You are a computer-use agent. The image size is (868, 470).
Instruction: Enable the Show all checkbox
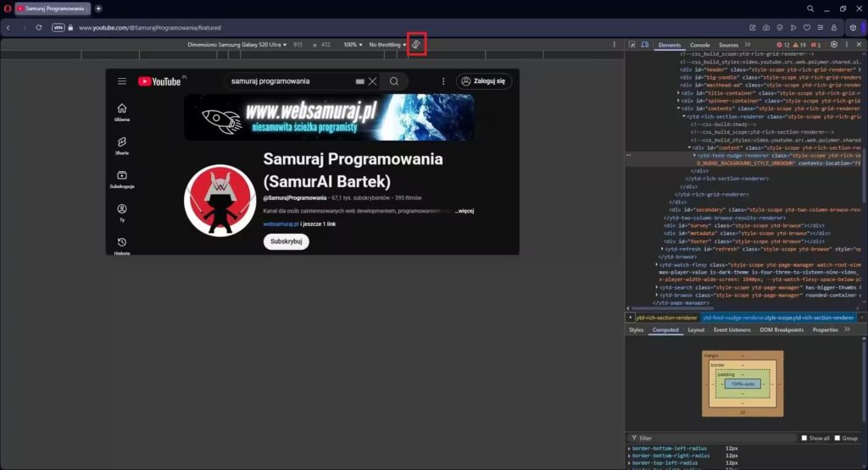coord(804,438)
